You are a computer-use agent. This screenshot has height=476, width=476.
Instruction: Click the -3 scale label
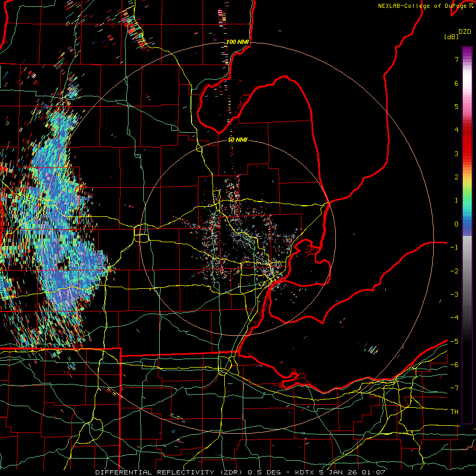pyautogui.click(x=454, y=295)
